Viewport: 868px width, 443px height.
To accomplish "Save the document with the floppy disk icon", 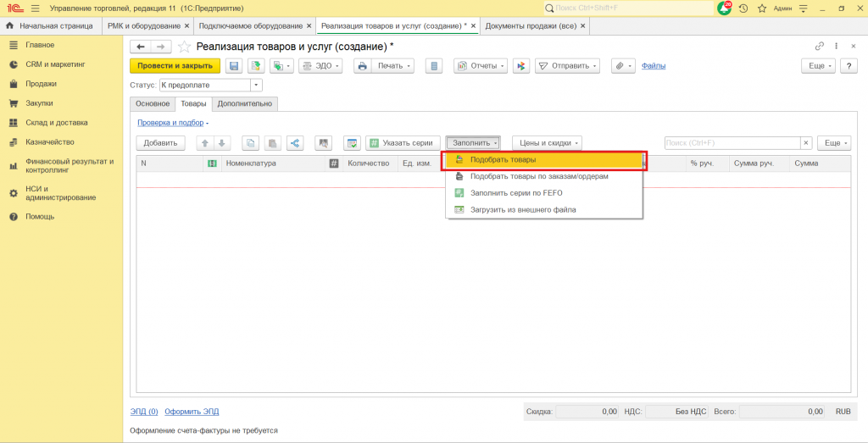I will pos(234,66).
